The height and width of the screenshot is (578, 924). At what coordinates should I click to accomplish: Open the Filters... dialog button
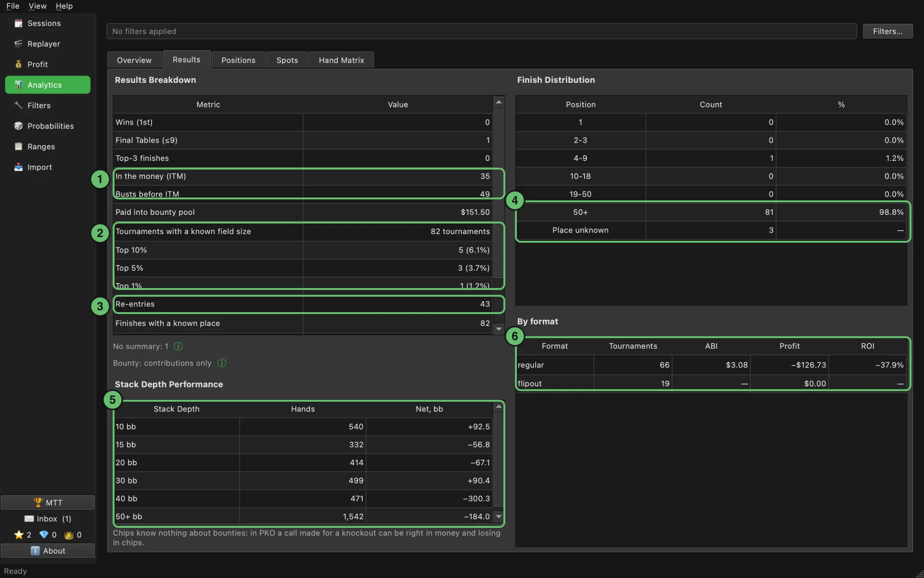tap(887, 31)
